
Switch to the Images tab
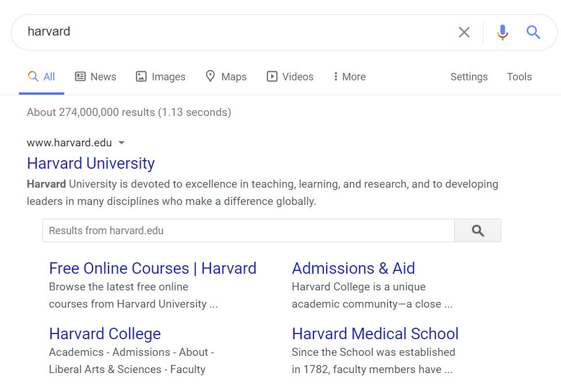pyautogui.click(x=160, y=77)
